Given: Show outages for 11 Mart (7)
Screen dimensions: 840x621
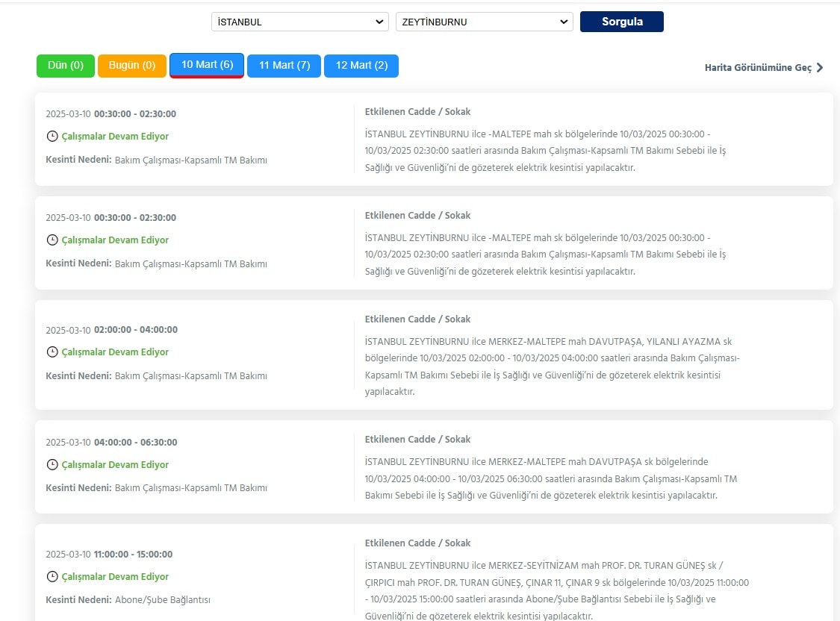Looking at the screenshot, I should [284, 66].
